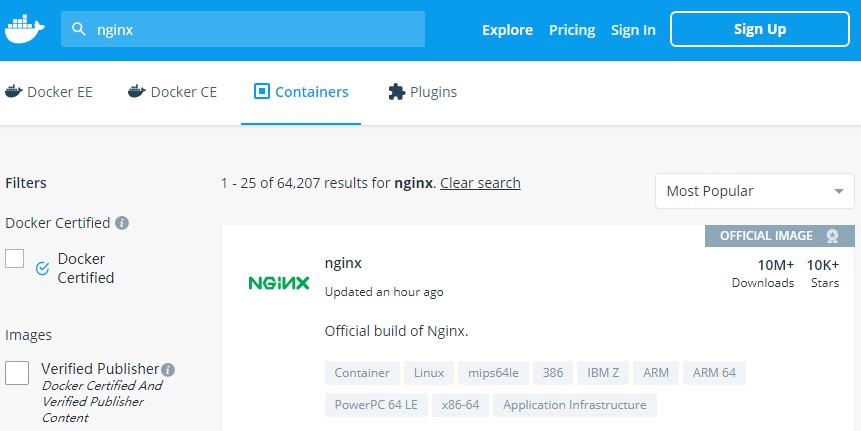Click the official image badge icon

832,236
